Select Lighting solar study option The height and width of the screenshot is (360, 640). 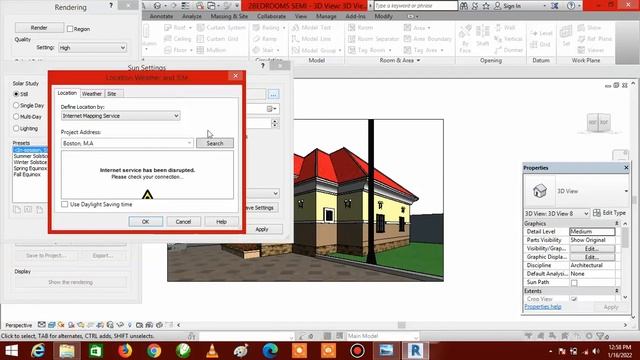16,128
